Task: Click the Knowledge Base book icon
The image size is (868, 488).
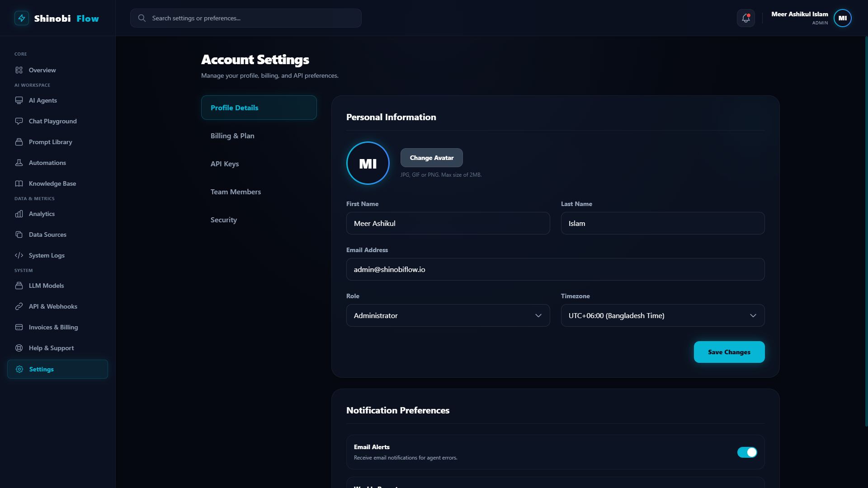Action: pyautogui.click(x=19, y=183)
